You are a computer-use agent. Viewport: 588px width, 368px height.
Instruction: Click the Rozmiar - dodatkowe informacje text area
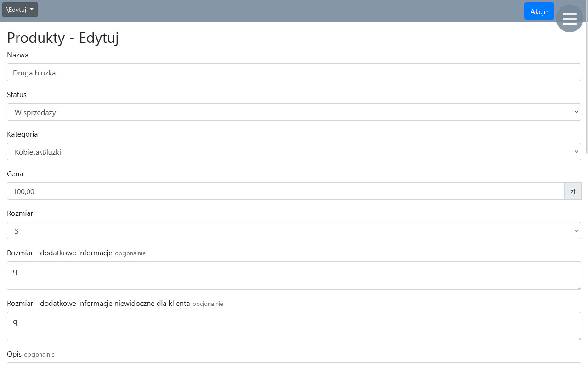[294, 276]
